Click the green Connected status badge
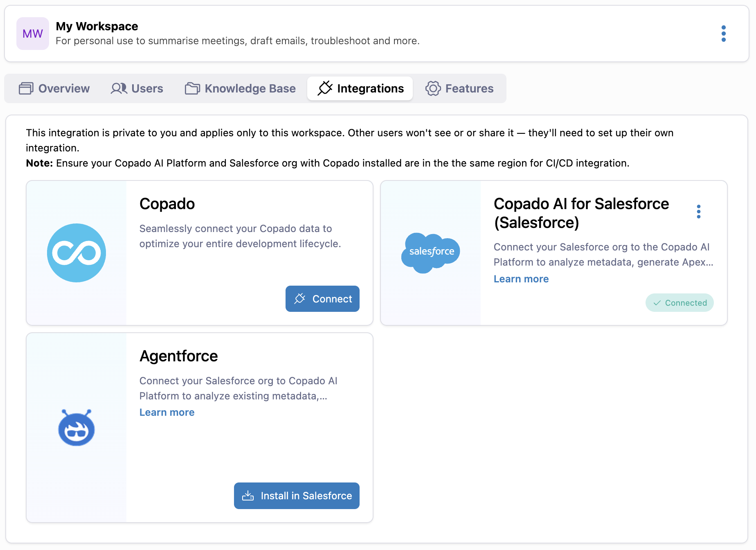The height and width of the screenshot is (550, 756). (x=679, y=303)
